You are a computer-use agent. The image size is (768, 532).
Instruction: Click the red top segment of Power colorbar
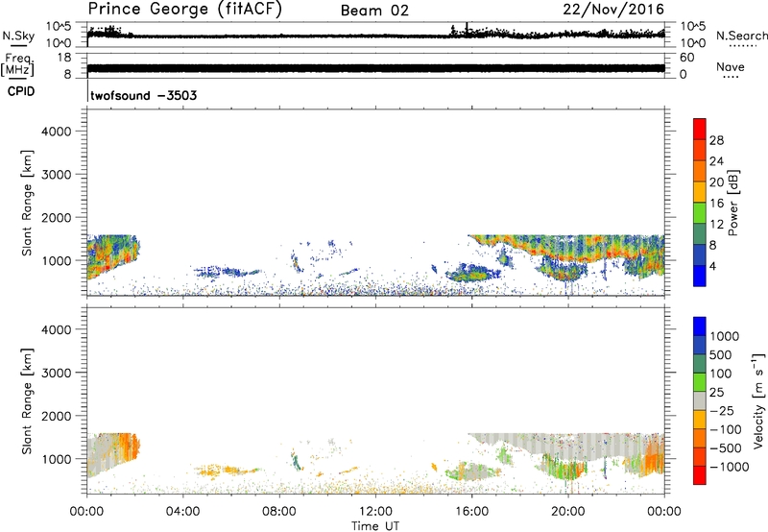point(700,129)
